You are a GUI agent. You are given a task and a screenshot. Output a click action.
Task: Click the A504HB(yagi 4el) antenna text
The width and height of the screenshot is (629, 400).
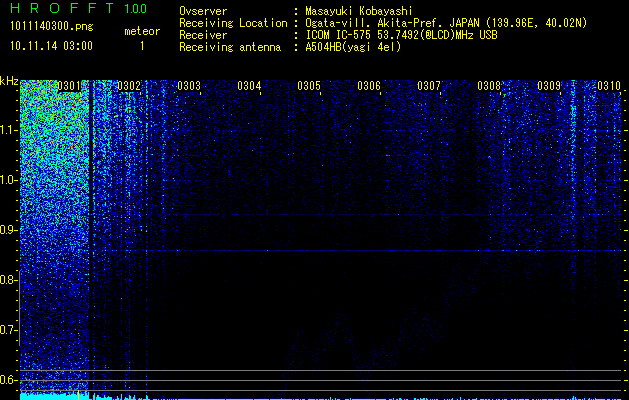tap(353, 47)
